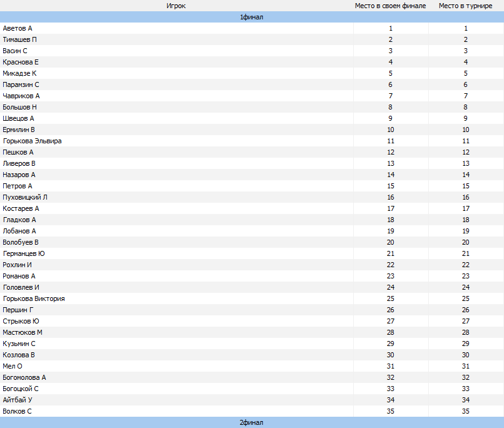Select player Горькова Виктория
The height and width of the screenshot is (428, 504).
click(34, 298)
